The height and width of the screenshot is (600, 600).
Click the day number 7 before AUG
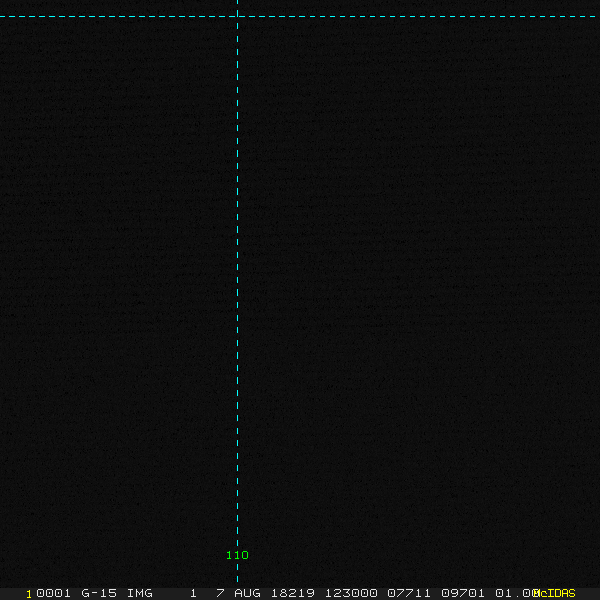point(220,593)
